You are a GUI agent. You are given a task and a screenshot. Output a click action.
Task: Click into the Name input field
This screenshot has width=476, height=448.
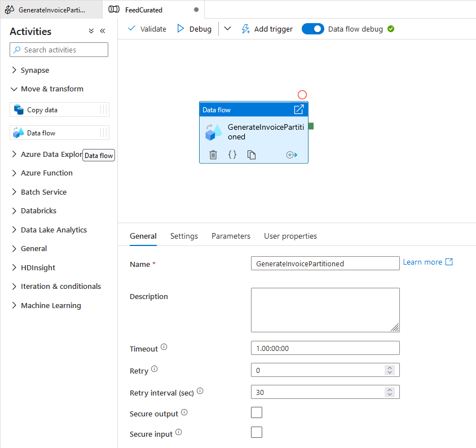[x=325, y=263]
